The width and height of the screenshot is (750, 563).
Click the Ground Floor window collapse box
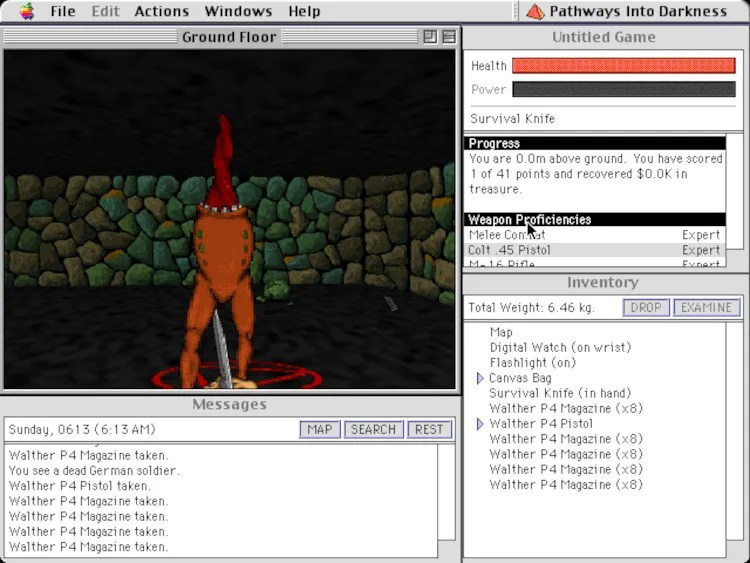pyautogui.click(x=449, y=37)
